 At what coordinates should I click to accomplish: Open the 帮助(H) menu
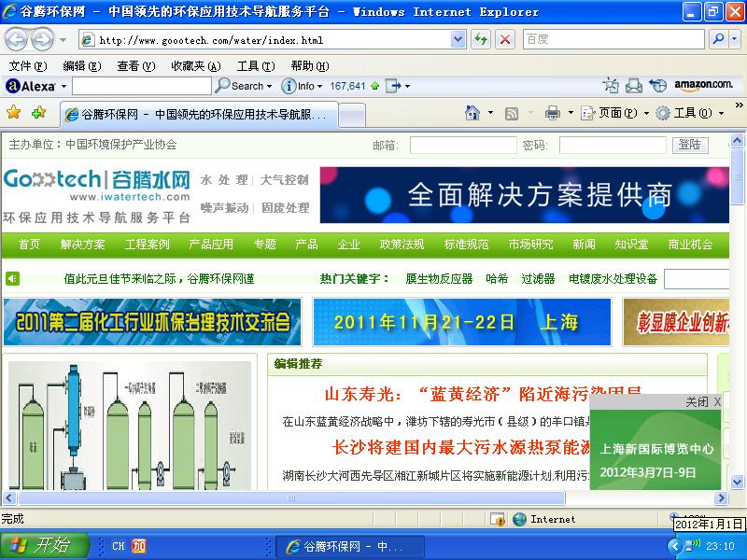pos(310,65)
